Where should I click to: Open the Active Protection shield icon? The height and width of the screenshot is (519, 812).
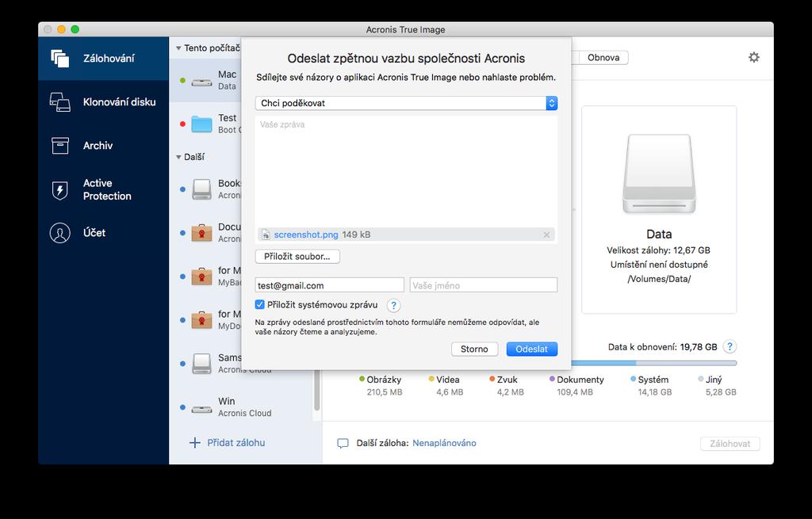tap(60, 190)
